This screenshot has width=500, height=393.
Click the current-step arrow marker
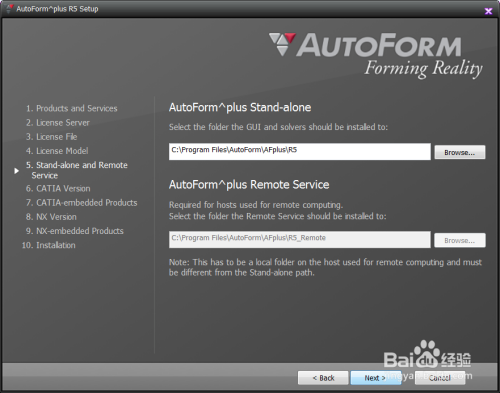(x=16, y=171)
